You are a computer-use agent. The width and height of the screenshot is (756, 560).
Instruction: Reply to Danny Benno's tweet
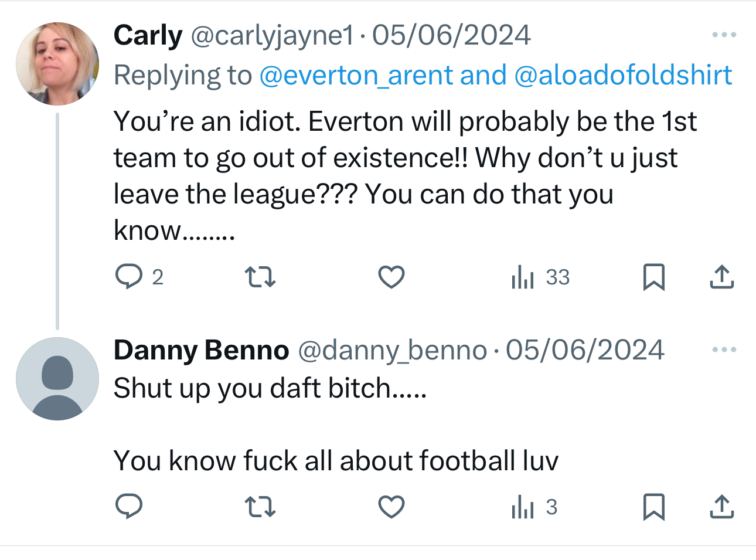click(129, 507)
